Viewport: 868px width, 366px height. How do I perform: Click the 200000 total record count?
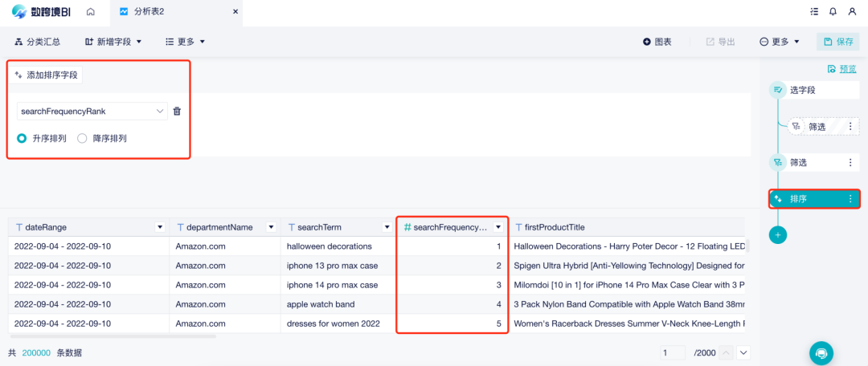(x=36, y=352)
